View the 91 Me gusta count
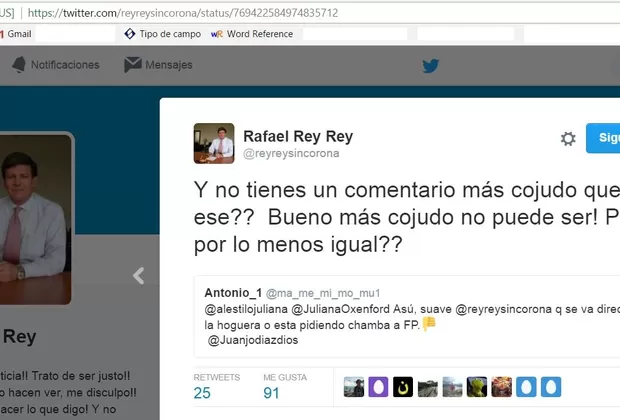The image size is (620, 420). point(271,393)
